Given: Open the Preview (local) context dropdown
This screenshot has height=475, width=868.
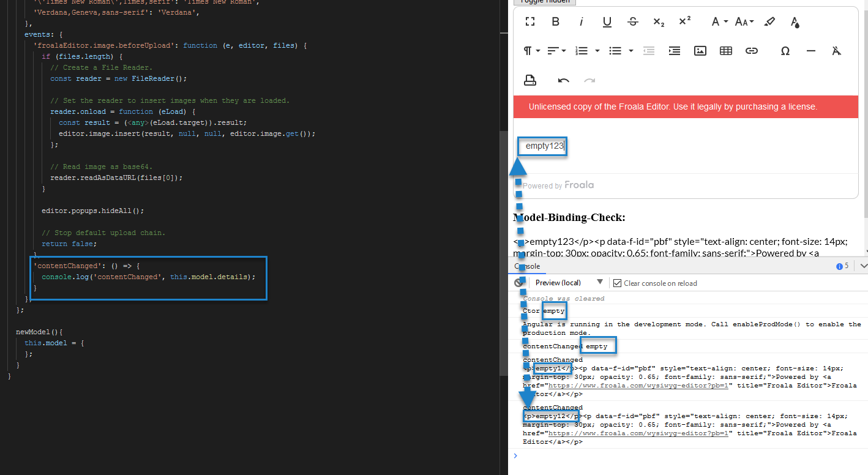Looking at the screenshot, I should 566,283.
